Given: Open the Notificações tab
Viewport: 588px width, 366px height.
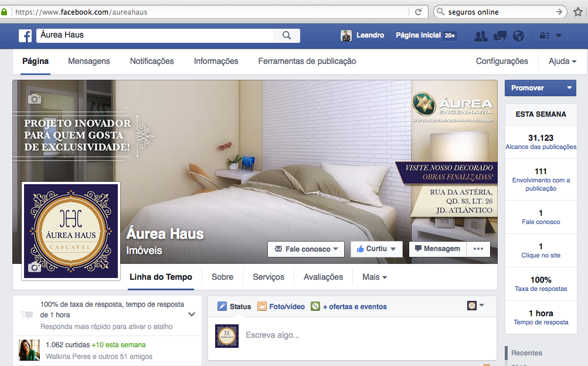Looking at the screenshot, I should pyautogui.click(x=152, y=61).
